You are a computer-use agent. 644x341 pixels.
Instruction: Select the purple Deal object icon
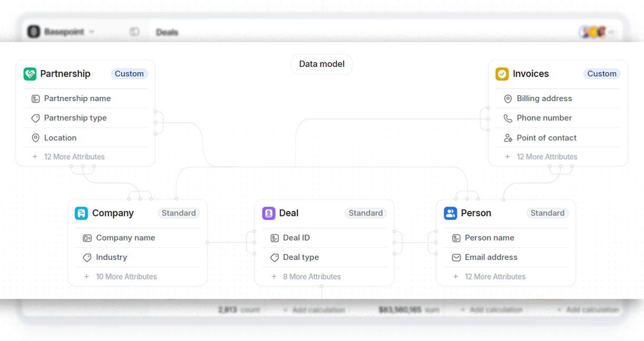269,213
